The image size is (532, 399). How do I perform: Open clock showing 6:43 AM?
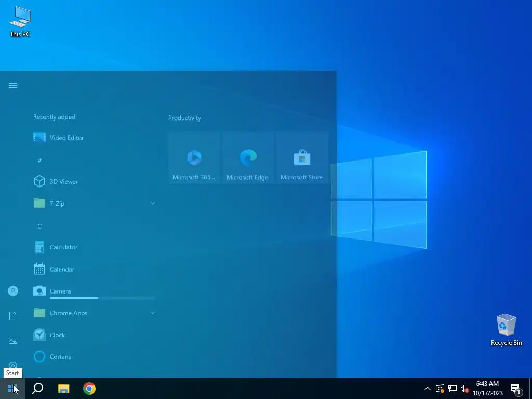[x=487, y=389]
